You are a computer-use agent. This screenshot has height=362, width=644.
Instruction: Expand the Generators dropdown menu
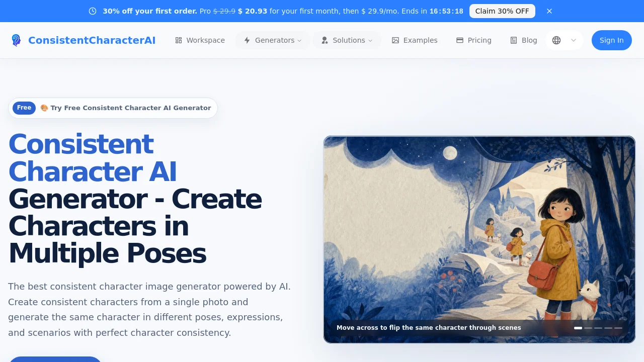tap(273, 40)
